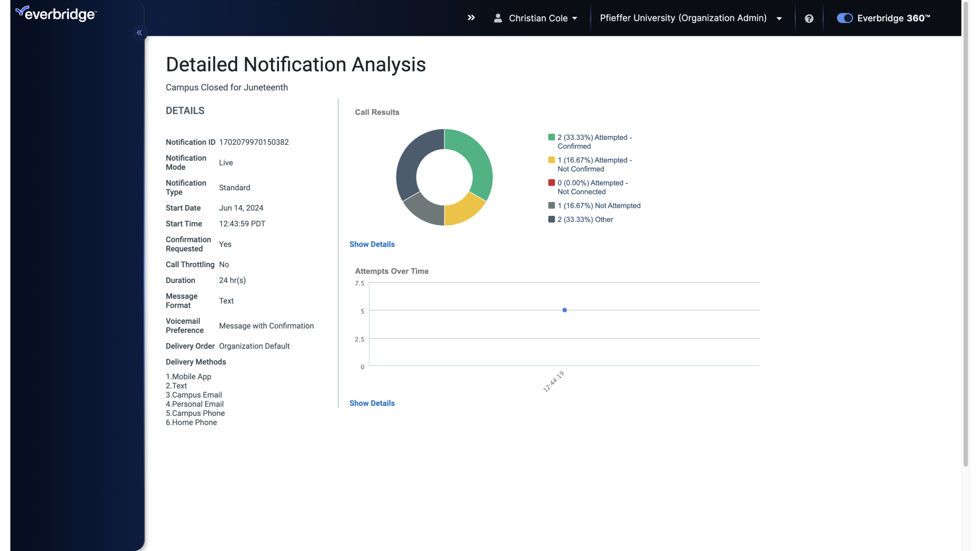Click the green Attempted - Confirmed legend square
Image resolution: width=980 pixels, height=551 pixels.
pos(552,137)
